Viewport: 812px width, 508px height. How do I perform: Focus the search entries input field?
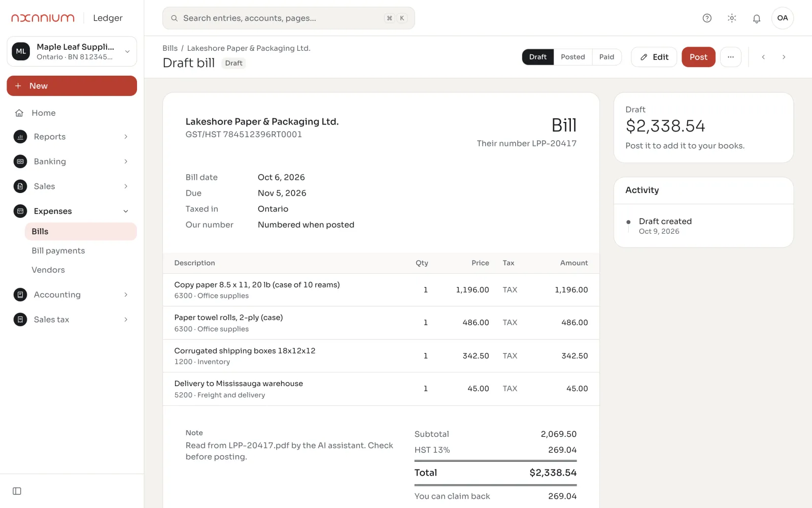[x=289, y=18]
